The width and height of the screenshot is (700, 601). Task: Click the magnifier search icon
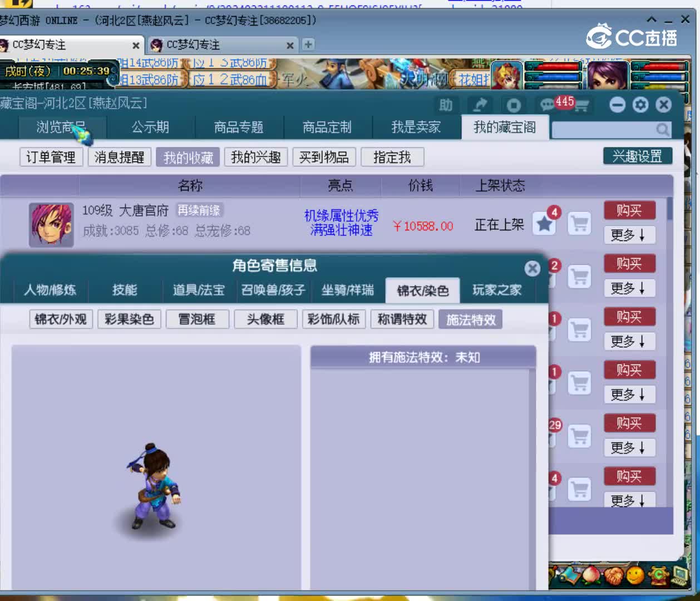point(662,130)
